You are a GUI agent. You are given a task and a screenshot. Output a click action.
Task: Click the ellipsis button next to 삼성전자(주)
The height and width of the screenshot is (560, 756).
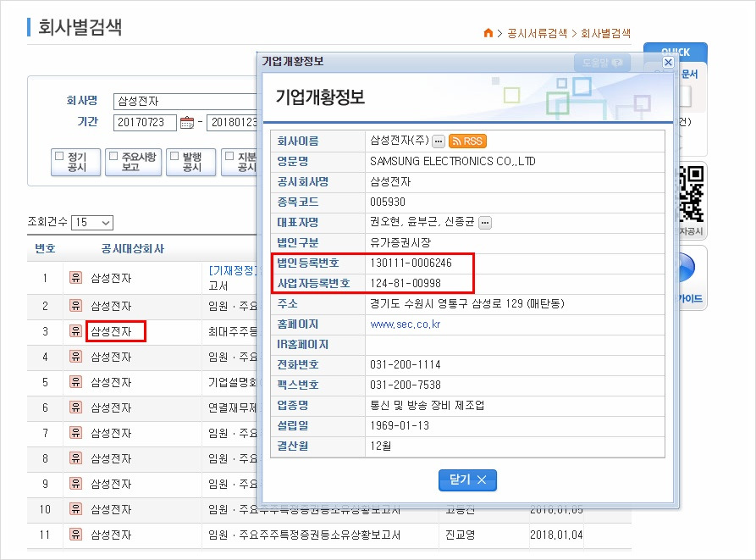pyautogui.click(x=438, y=141)
